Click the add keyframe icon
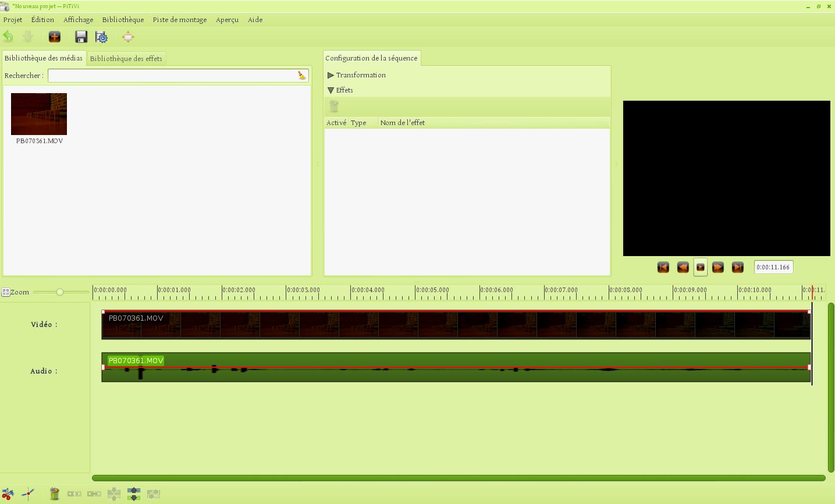 click(28, 494)
